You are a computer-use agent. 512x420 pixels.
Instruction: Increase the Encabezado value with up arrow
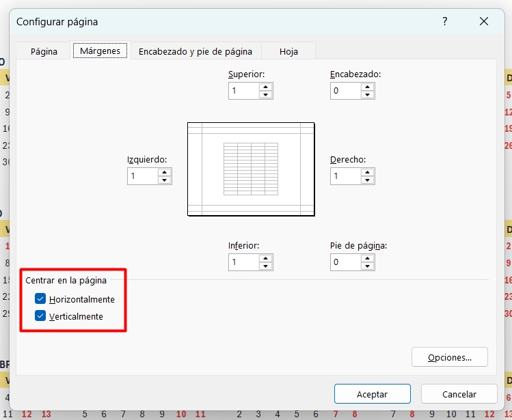click(368, 87)
